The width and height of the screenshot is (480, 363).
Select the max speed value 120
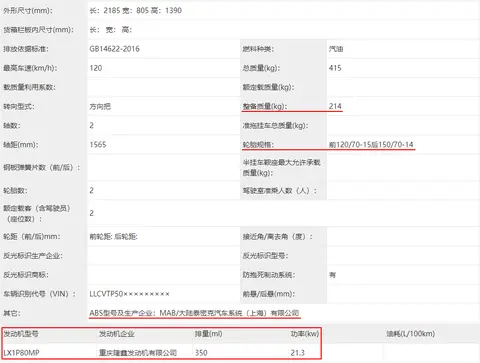click(x=96, y=68)
